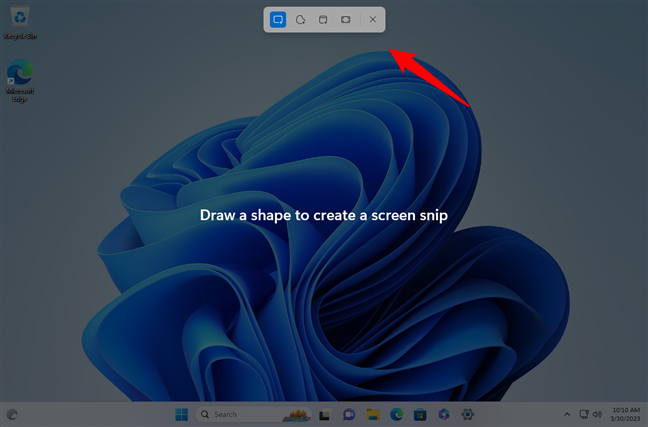Open Task View from the taskbar

point(324,414)
